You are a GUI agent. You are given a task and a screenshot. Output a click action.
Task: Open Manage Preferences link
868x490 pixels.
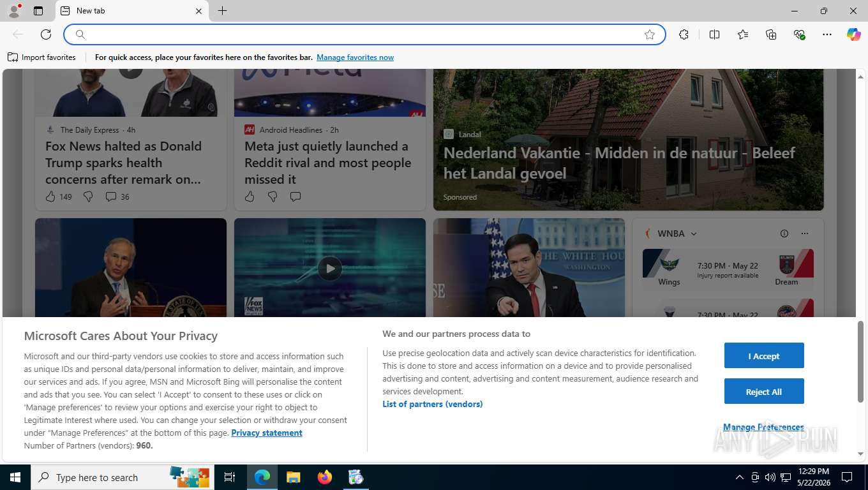[x=763, y=427]
